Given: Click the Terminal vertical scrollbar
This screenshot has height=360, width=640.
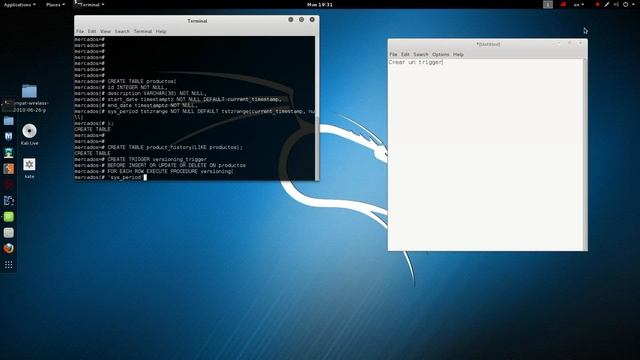Looking at the screenshot, I should 317,108.
